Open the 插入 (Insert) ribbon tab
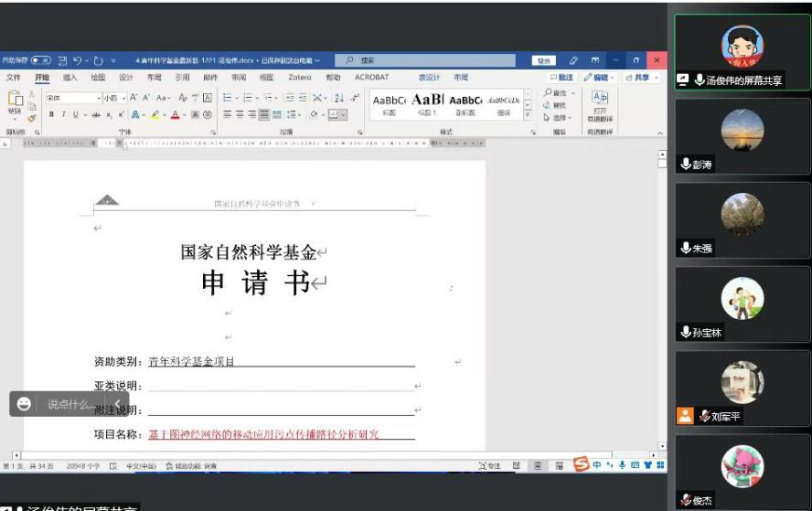 pyautogui.click(x=69, y=78)
